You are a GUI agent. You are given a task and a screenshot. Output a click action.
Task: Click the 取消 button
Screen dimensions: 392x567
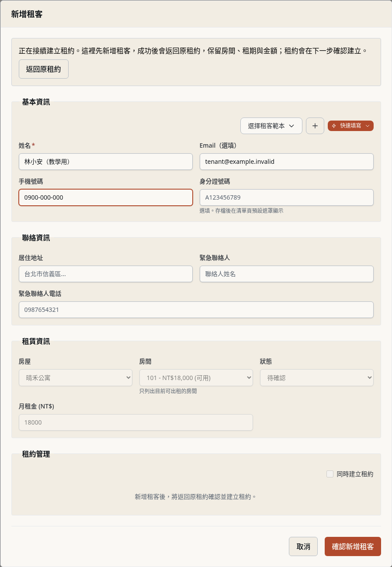coord(303,546)
